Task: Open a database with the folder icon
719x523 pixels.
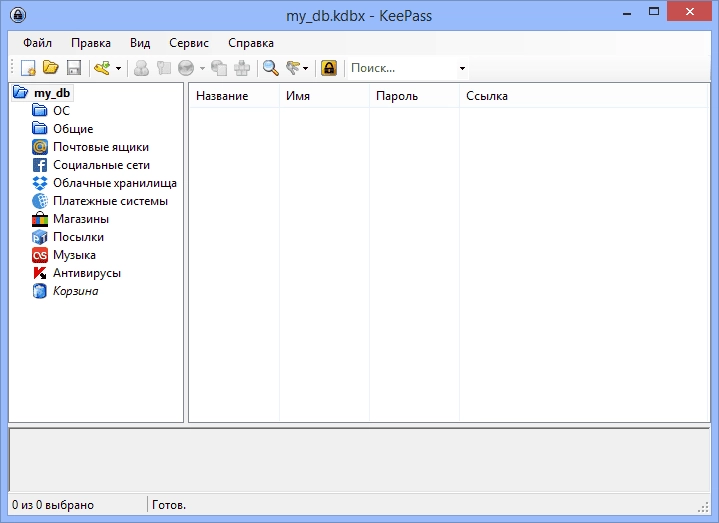Action: click(x=51, y=68)
